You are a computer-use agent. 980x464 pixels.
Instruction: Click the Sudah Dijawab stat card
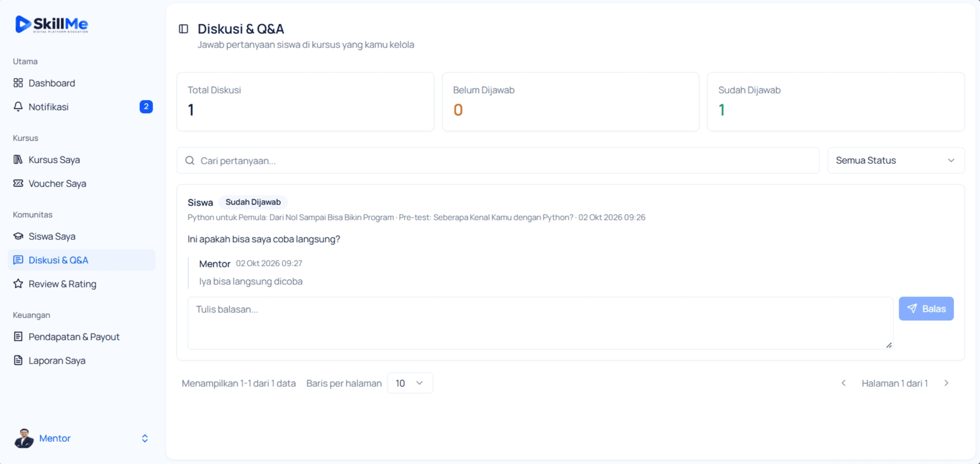point(836,101)
